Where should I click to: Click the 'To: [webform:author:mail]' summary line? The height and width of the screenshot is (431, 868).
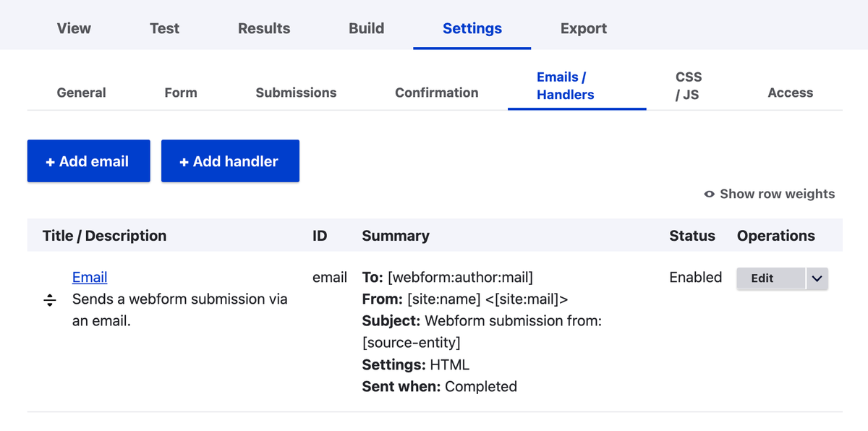[x=448, y=277]
